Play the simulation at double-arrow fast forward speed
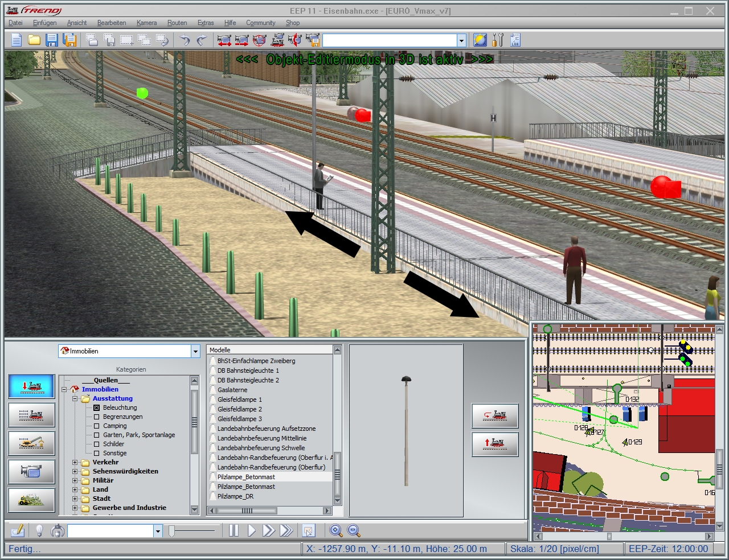The image size is (729, 560). coord(269,530)
